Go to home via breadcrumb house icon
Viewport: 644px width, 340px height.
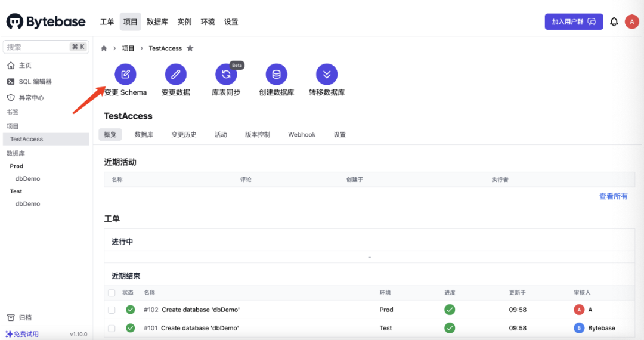tap(104, 48)
